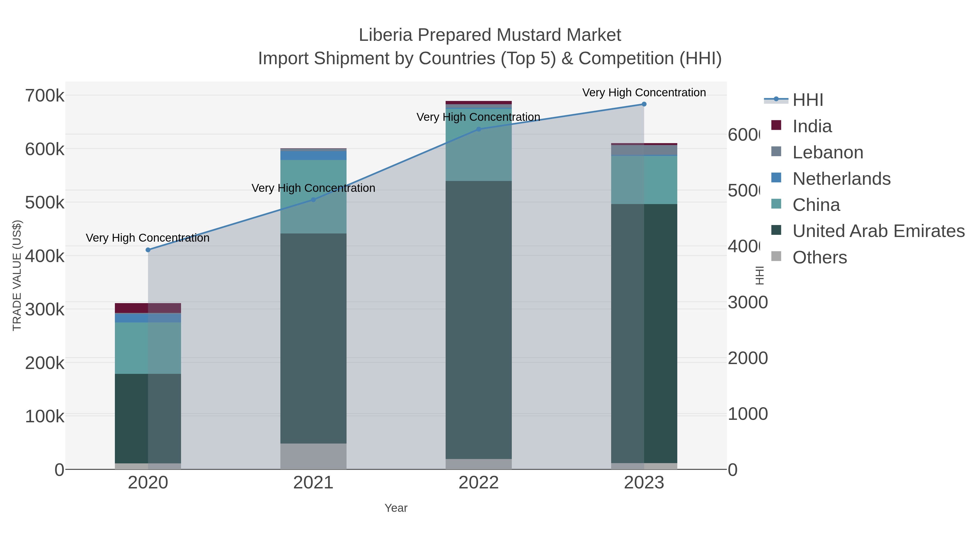Screen dimensions: 980x551
Task: Click the 2023 HHI data point
Action: pyautogui.click(x=644, y=104)
